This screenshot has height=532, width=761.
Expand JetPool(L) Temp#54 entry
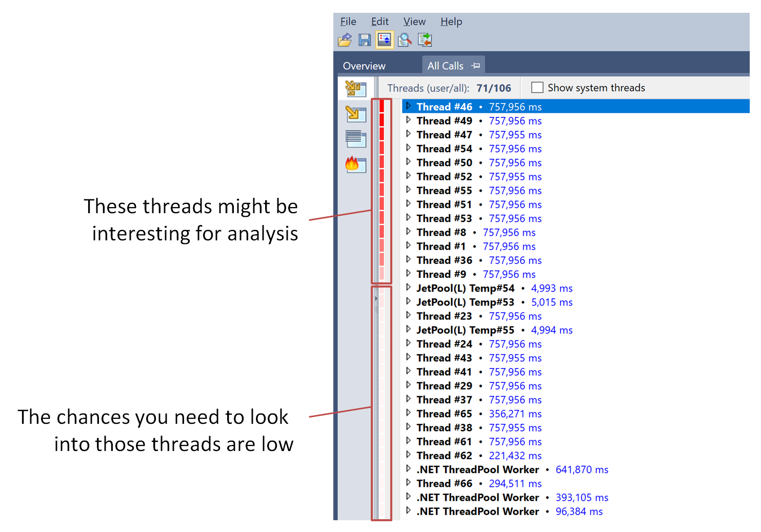click(x=408, y=288)
